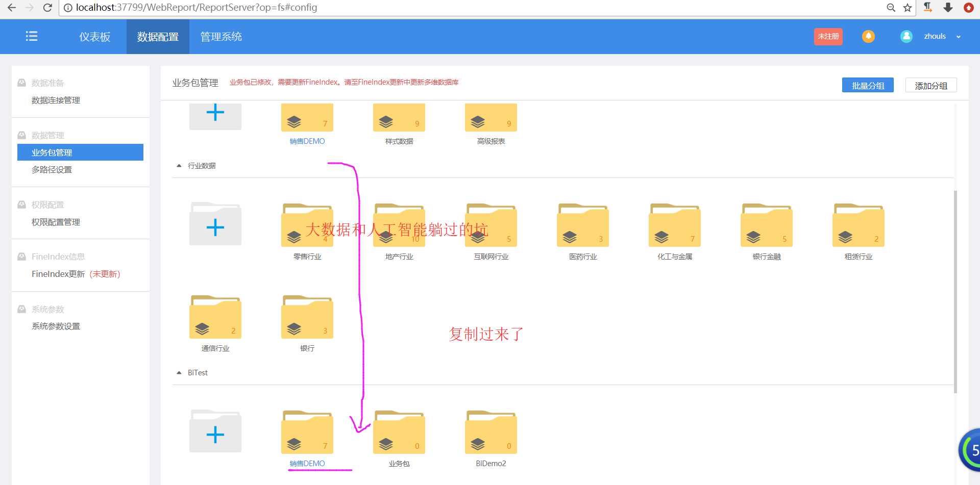Reload the page with browser refresh

point(47,8)
